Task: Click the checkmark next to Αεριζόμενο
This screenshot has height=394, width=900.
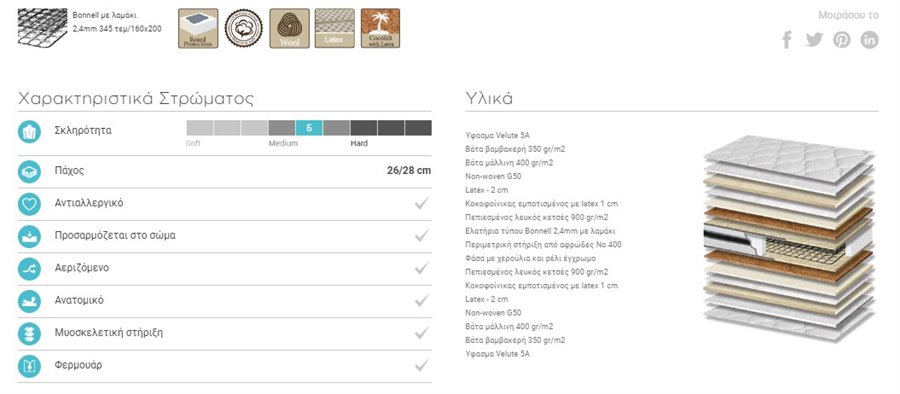Action: [422, 268]
